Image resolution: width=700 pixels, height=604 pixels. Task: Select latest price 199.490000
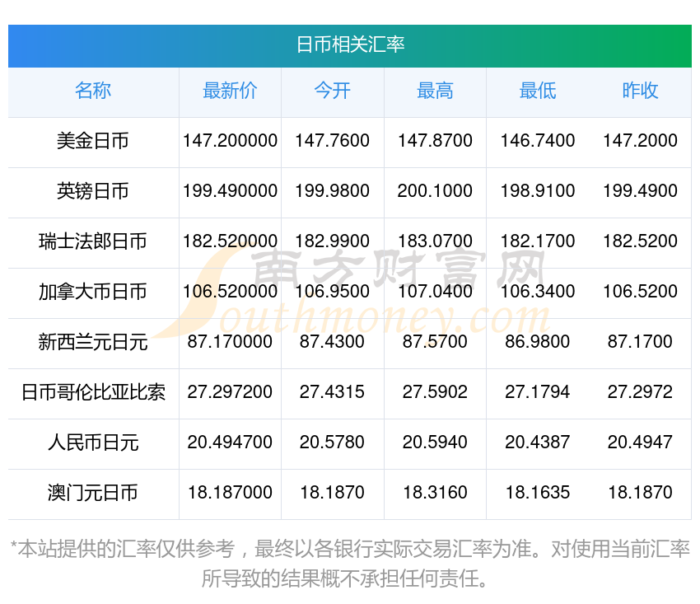coord(230,191)
